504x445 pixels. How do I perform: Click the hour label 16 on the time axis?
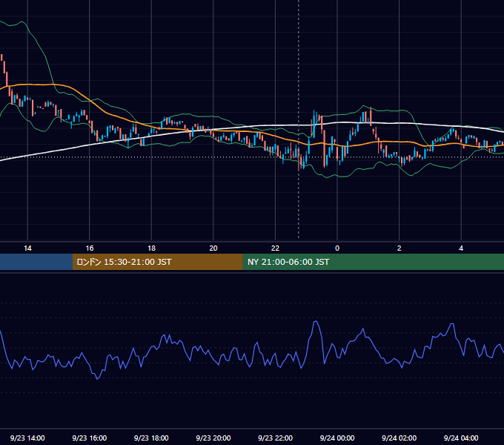point(90,248)
